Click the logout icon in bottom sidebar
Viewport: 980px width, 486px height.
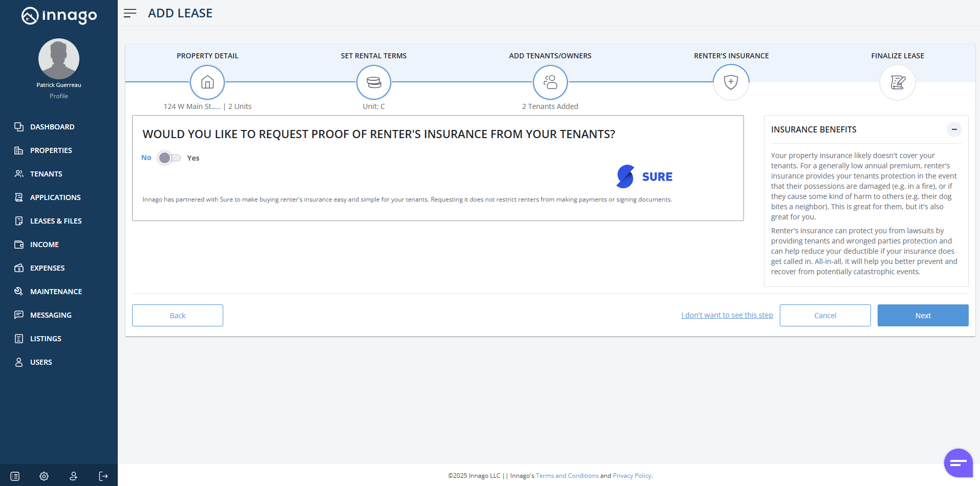[x=103, y=476]
